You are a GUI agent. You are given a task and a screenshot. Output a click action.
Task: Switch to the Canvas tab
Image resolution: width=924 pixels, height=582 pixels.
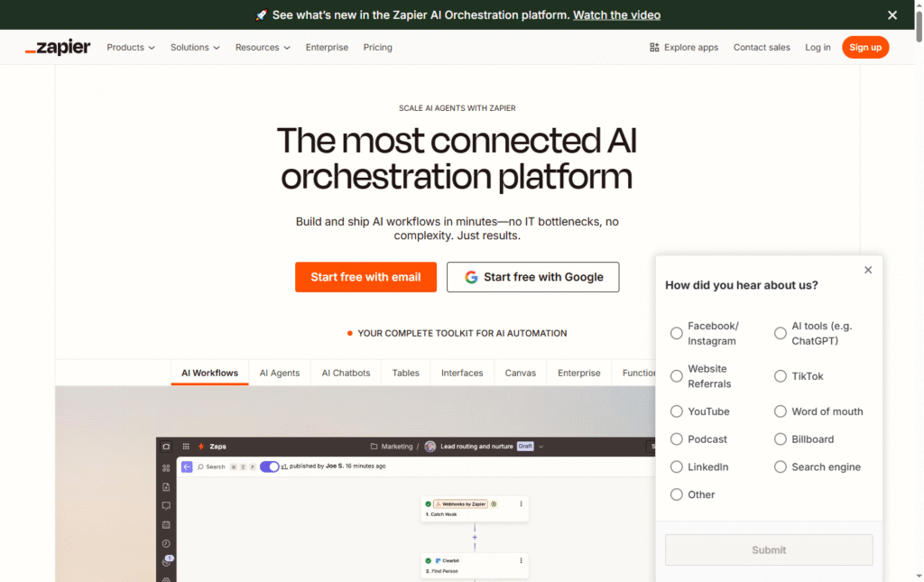pos(521,373)
